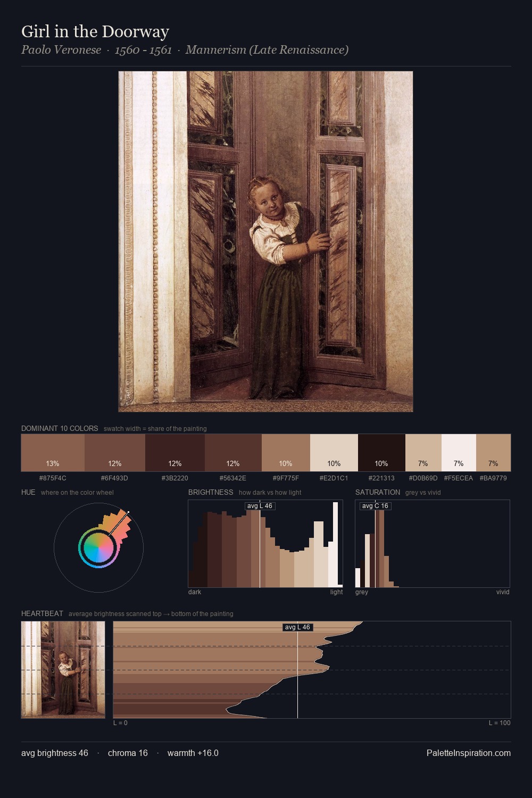Viewport: 532px width, 798px height.
Task: Click 'warmth +16.0' footer stat
Action: [193, 753]
